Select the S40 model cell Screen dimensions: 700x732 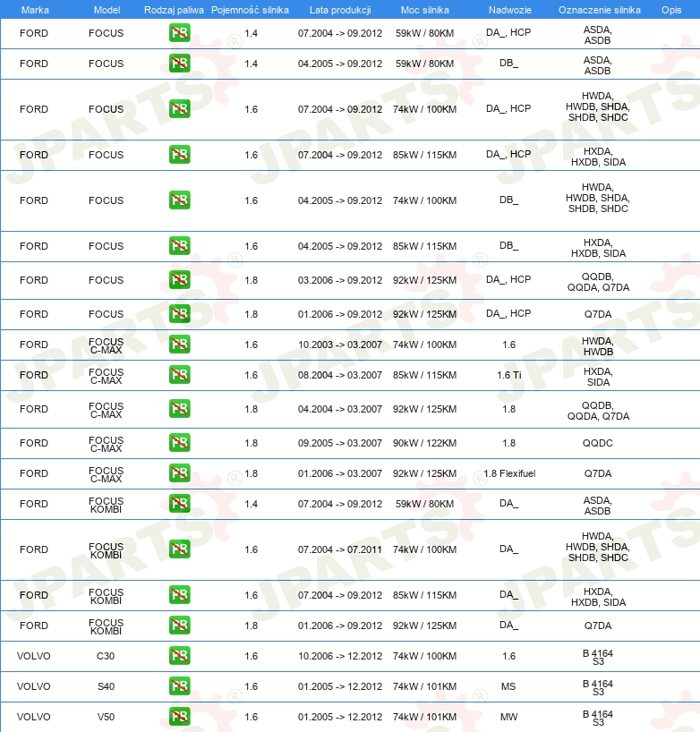pyautogui.click(x=106, y=686)
